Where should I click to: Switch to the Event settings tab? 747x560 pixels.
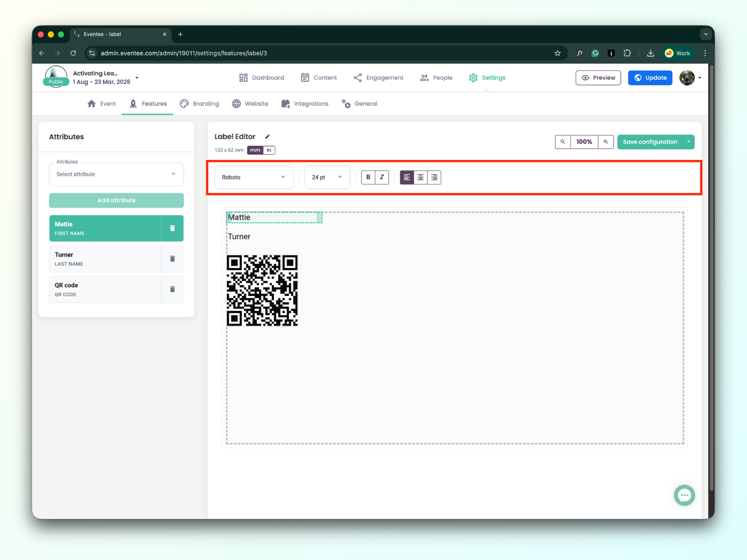(101, 104)
